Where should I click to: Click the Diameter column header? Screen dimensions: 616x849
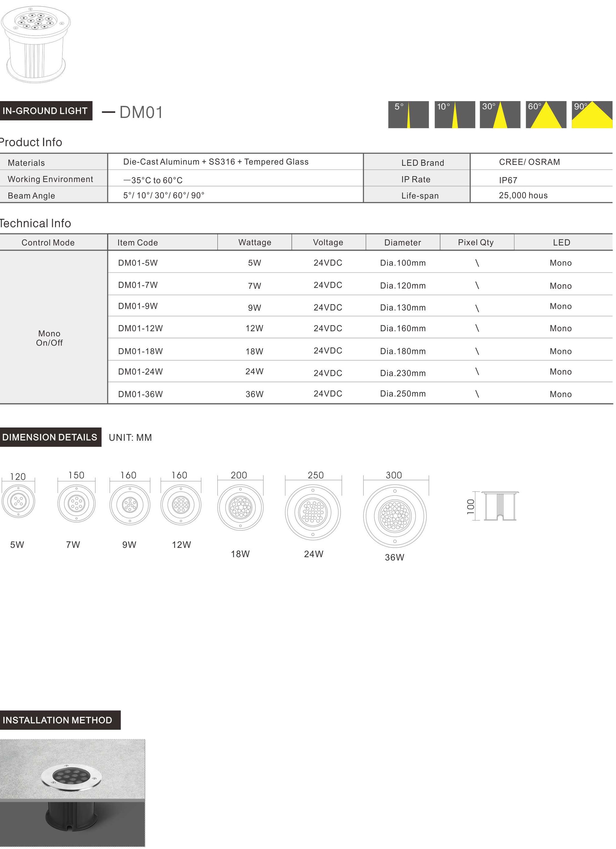click(x=403, y=242)
